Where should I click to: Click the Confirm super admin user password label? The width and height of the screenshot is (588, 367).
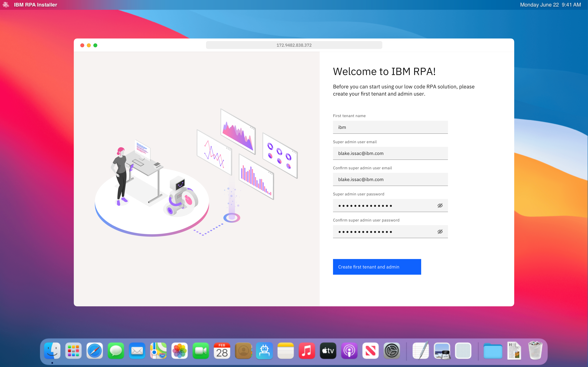click(x=366, y=220)
